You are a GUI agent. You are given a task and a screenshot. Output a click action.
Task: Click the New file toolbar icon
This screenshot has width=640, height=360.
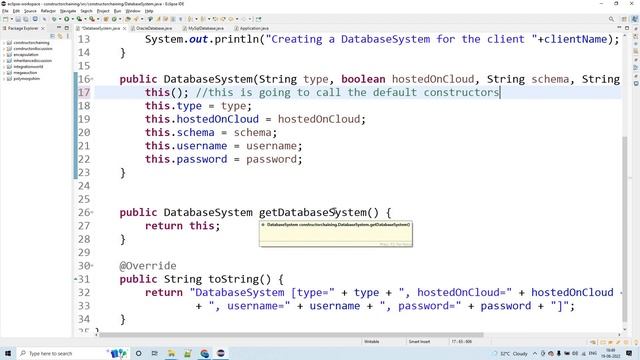click(x=5, y=19)
